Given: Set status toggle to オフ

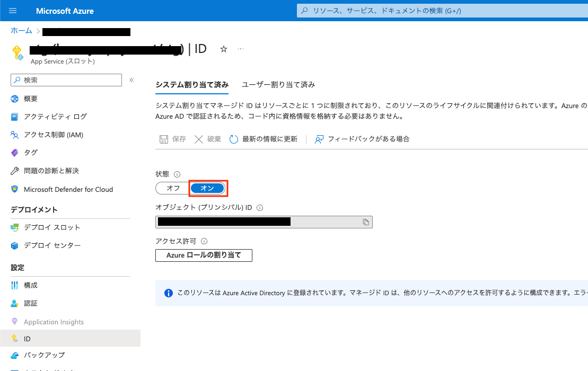Looking at the screenshot, I should (x=173, y=188).
